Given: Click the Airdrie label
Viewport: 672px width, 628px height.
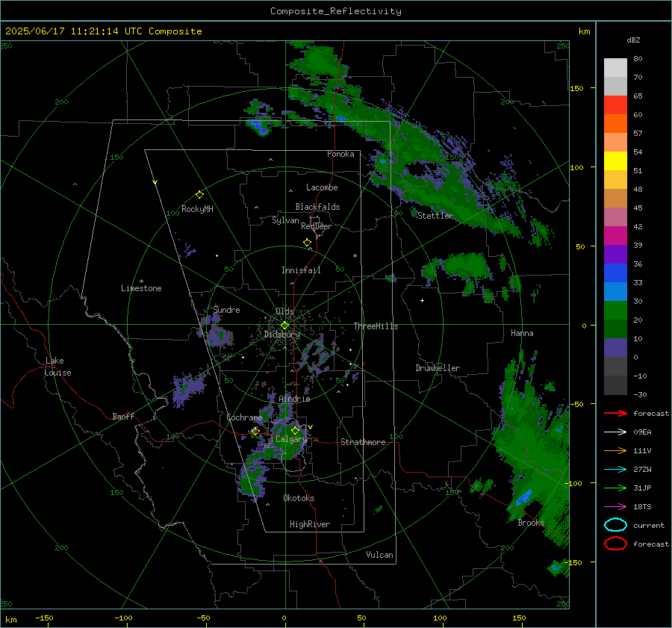Looking at the screenshot, I should point(294,399).
